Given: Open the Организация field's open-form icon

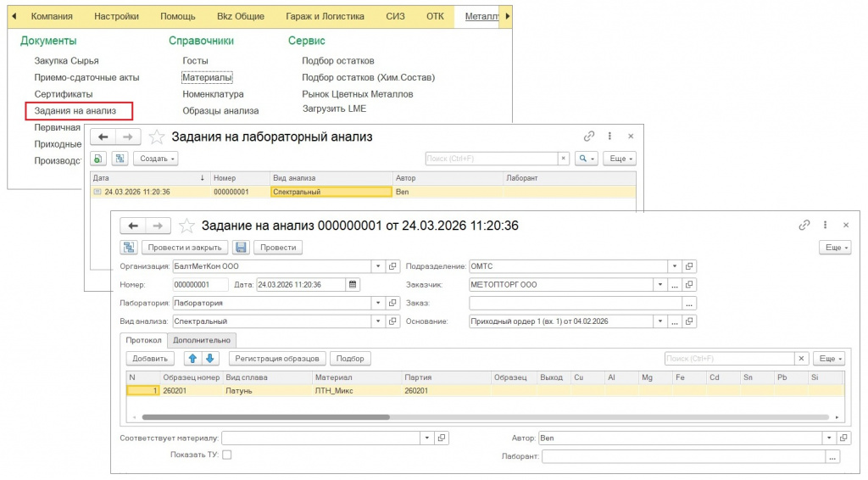Looking at the screenshot, I should pyautogui.click(x=392, y=266).
